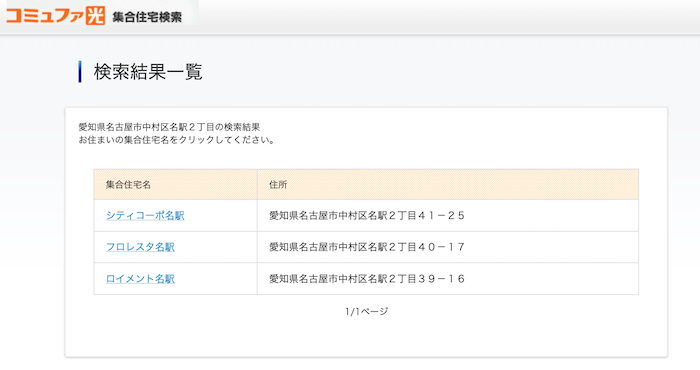The height and width of the screenshot is (370, 700).
Task: Click the シティコーポ名駅 table row
Action: pyautogui.click(x=366, y=216)
